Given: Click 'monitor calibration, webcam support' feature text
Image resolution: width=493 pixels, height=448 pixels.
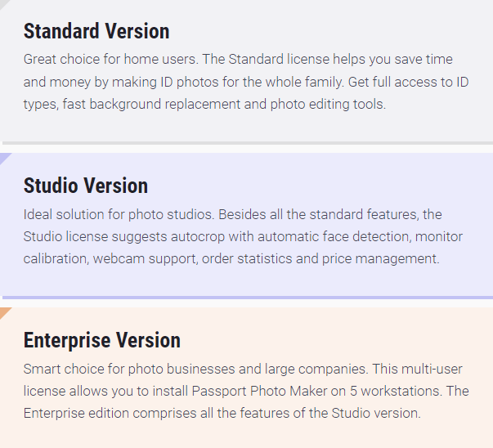Looking at the screenshot, I should click(x=243, y=248).
